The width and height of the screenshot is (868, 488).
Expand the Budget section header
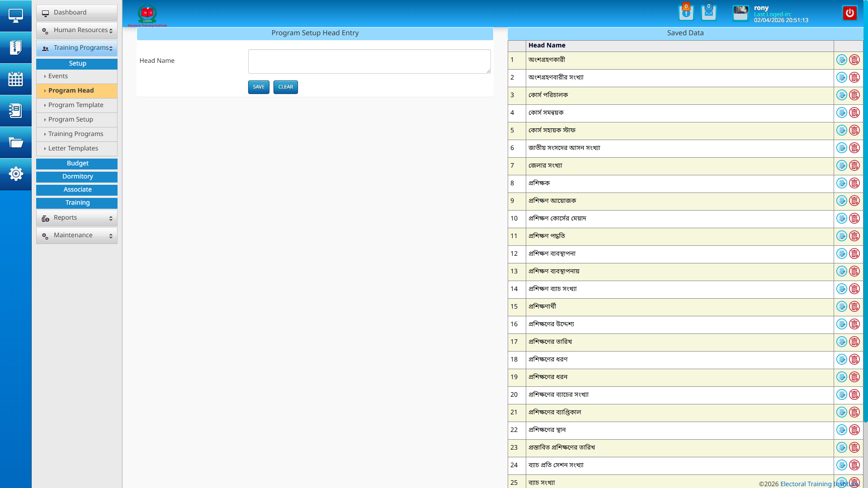point(77,164)
